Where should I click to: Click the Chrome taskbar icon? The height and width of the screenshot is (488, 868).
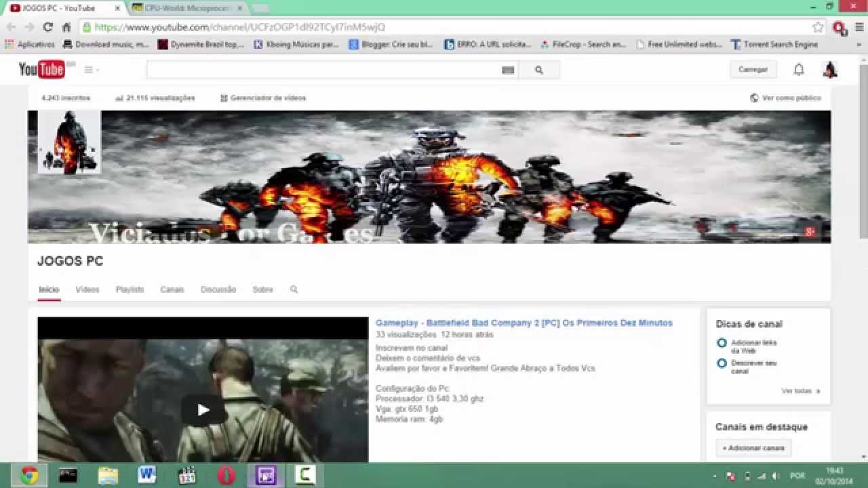click(x=29, y=475)
